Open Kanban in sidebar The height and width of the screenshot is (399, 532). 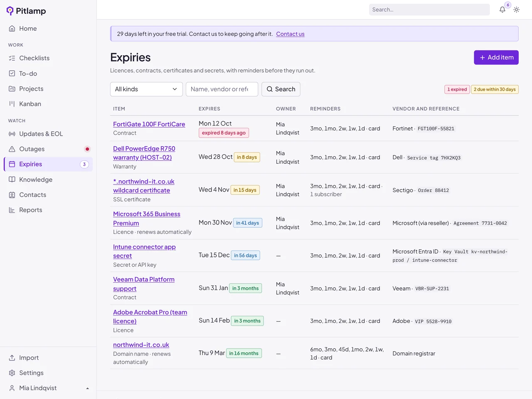point(48,104)
